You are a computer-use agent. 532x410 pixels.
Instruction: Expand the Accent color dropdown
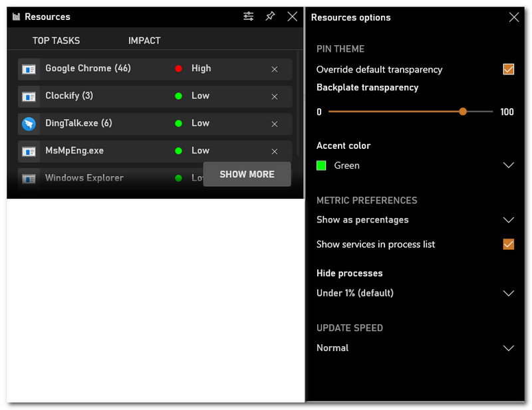(x=509, y=165)
